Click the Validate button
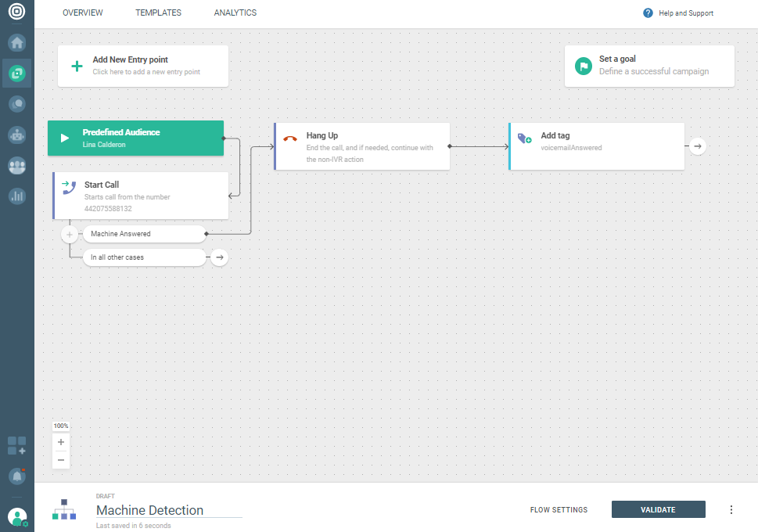The image size is (758, 532). (x=658, y=510)
